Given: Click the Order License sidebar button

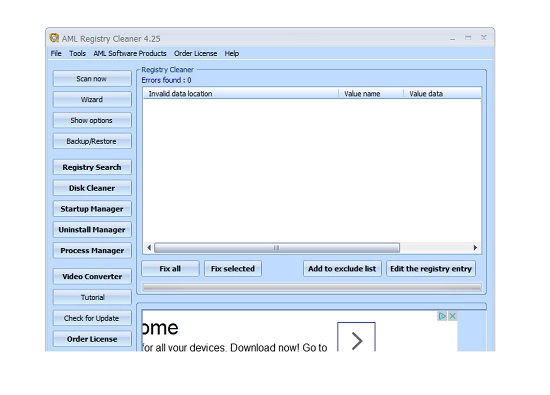Looking at the screenshot, I should pyautogui.click(x=92, y=339).
